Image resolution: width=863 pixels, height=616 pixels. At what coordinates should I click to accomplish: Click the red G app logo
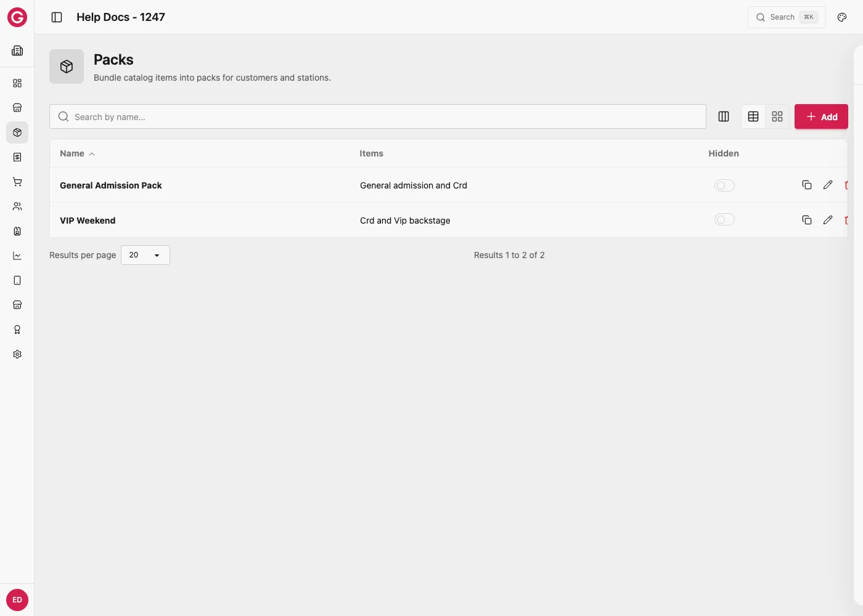click(17, 17)
